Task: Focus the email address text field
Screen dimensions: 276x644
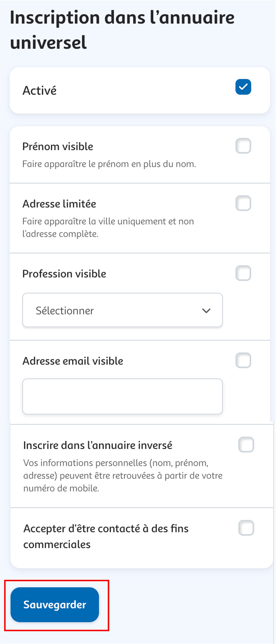Action: point(123,396)
